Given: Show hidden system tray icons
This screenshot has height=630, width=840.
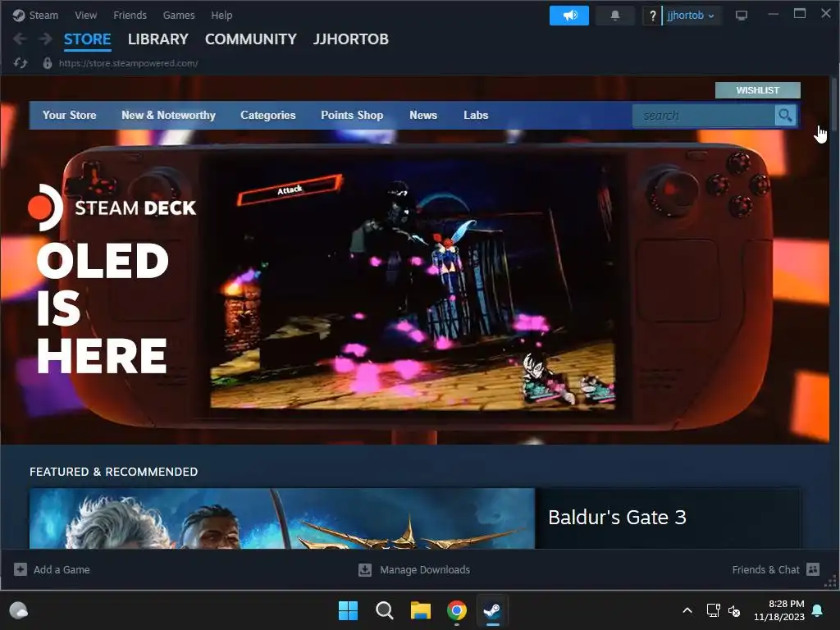Looking at the screenshot, I should click(687, 610).
